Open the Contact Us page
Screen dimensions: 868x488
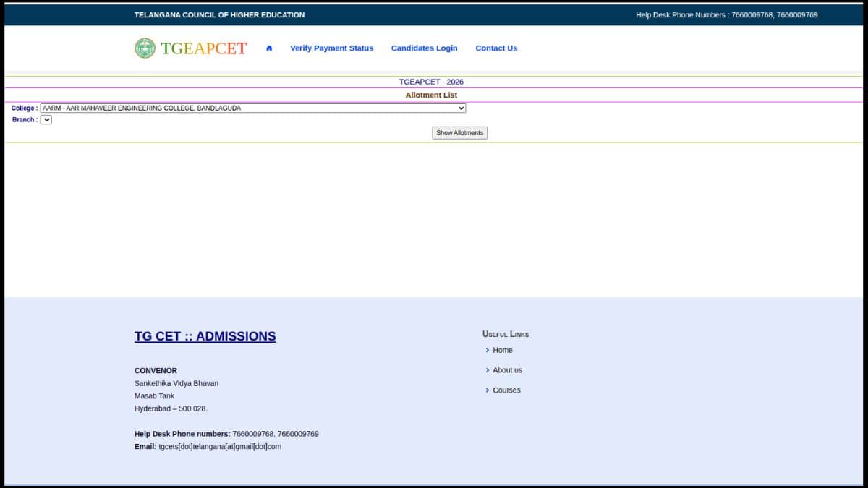[496, 48]
